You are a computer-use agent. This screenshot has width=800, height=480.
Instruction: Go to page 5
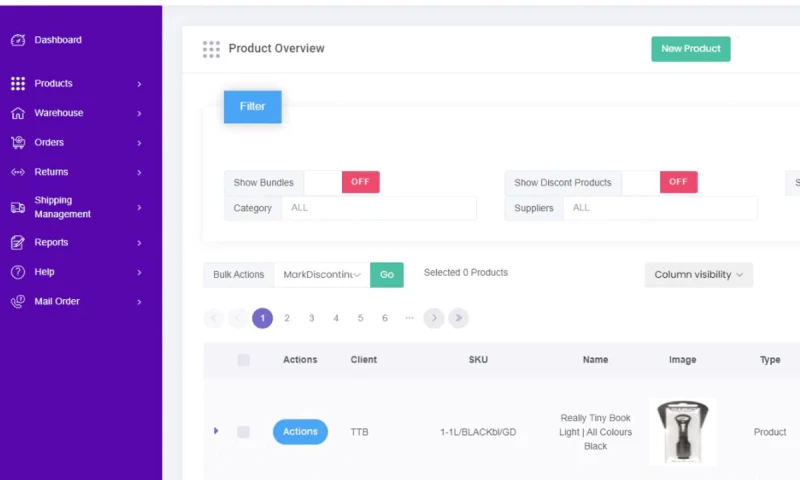click(x=360, y=318)
